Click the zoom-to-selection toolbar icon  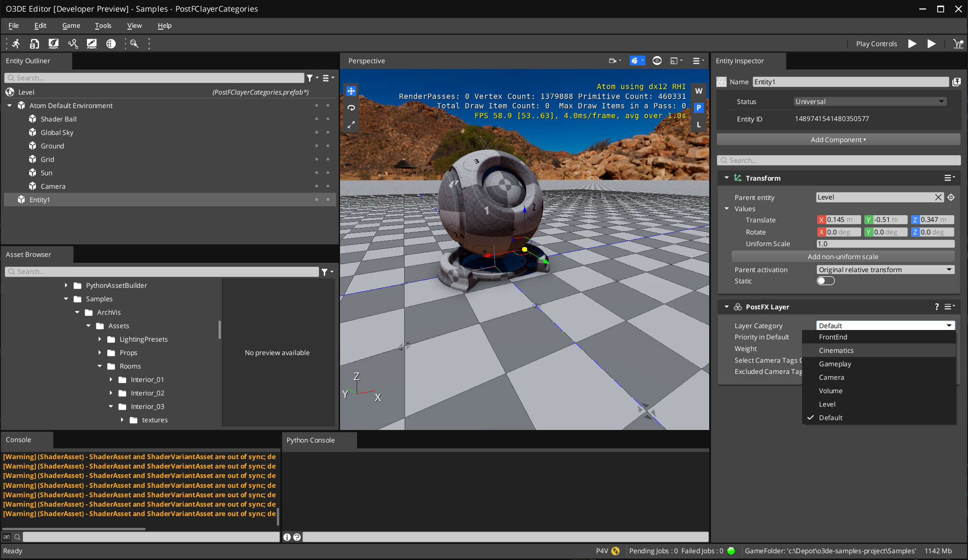[134, 43]
